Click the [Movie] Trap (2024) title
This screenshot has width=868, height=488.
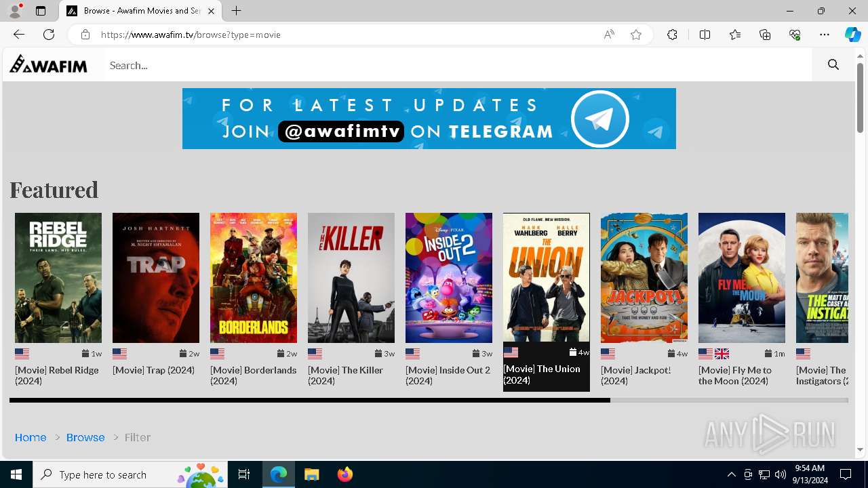(x=153, y=370)
